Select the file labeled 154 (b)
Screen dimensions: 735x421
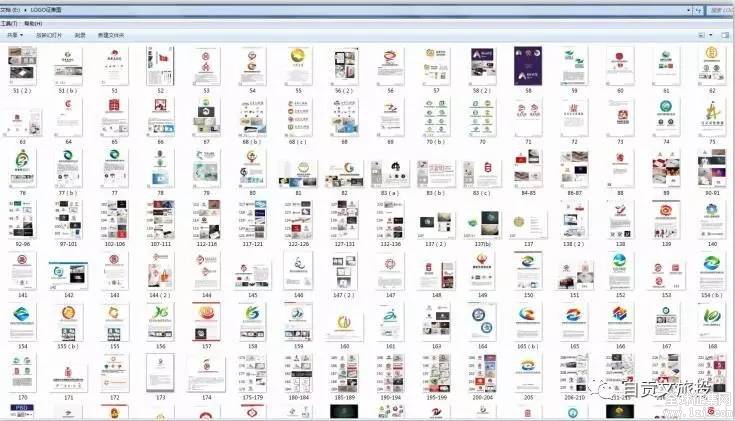(712, 271)
